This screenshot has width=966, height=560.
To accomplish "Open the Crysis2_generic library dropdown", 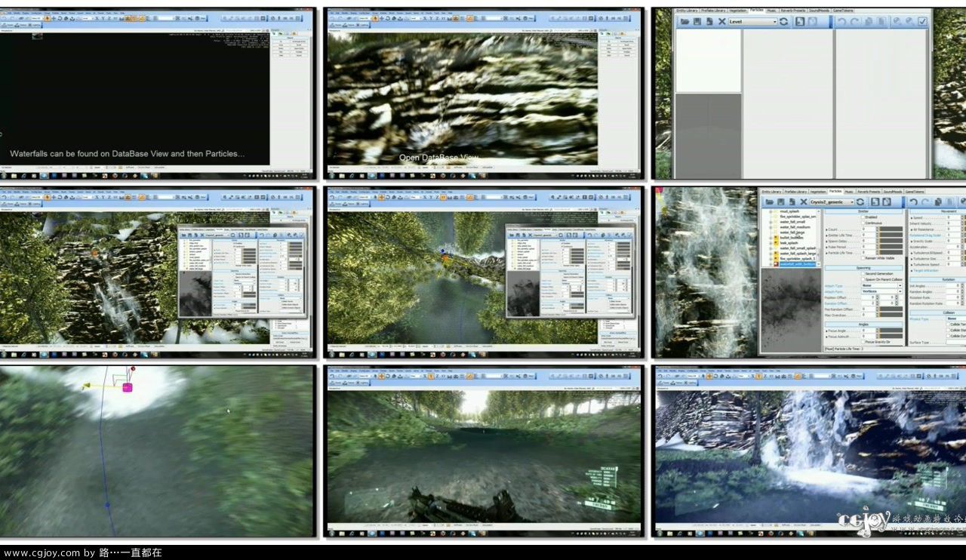I will point(832,202).
